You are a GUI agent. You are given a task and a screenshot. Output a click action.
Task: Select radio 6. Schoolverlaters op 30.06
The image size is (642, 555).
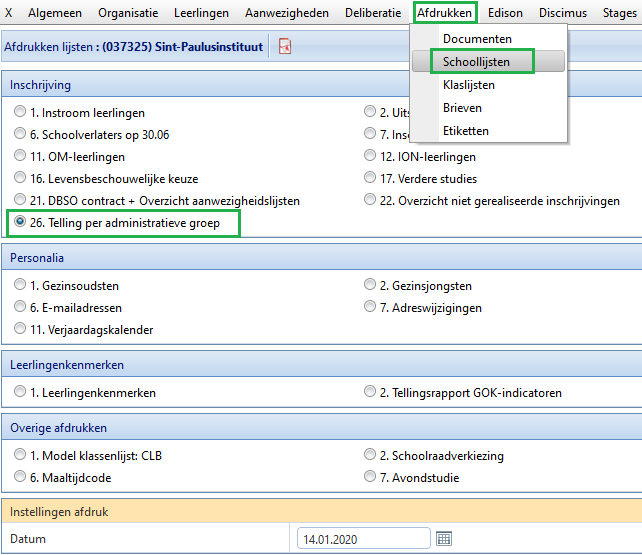coord(20,133)
